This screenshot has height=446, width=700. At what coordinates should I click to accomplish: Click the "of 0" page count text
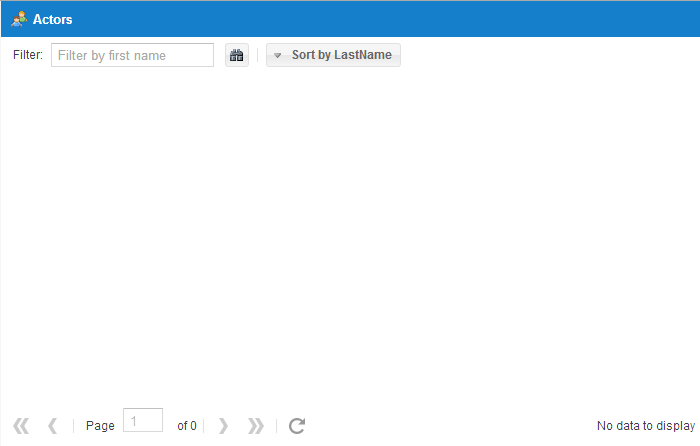[x=187, y=426]
